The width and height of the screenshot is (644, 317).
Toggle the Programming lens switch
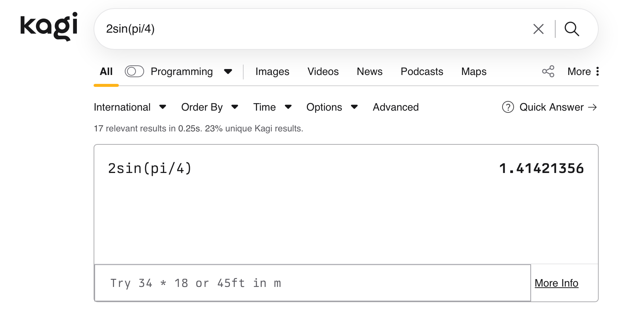pyautogui.click(x=134, y=71)
